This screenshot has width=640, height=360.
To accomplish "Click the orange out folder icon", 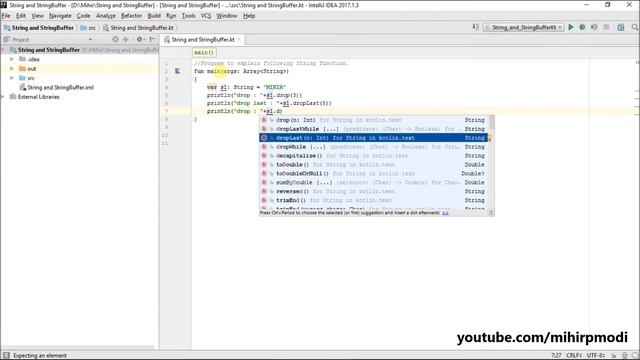I will pos(22,69).
